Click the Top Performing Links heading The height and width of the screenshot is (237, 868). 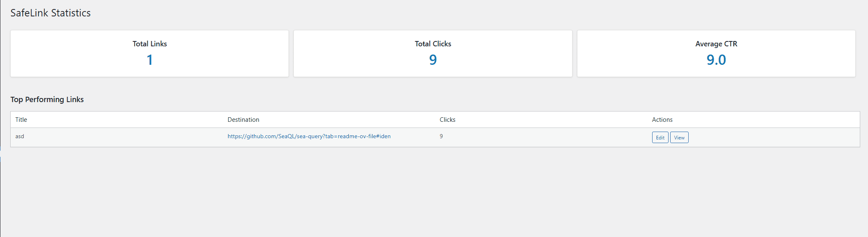coord(47,100)
